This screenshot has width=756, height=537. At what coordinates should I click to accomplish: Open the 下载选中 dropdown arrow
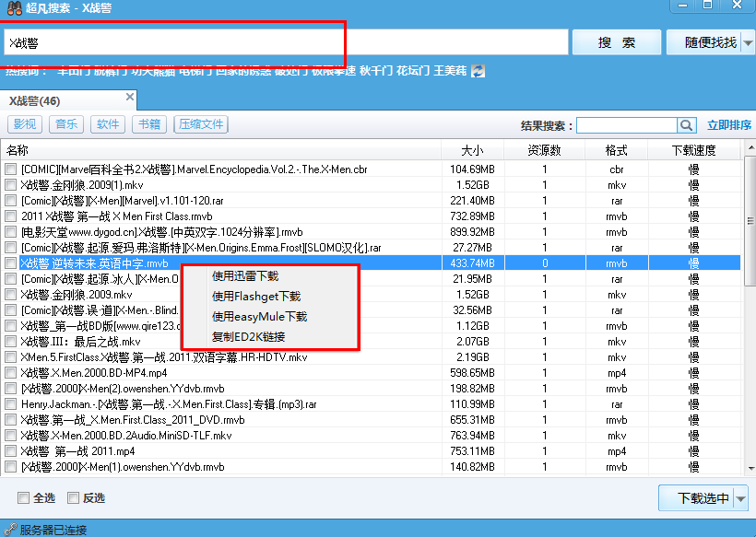coord(741,498)
